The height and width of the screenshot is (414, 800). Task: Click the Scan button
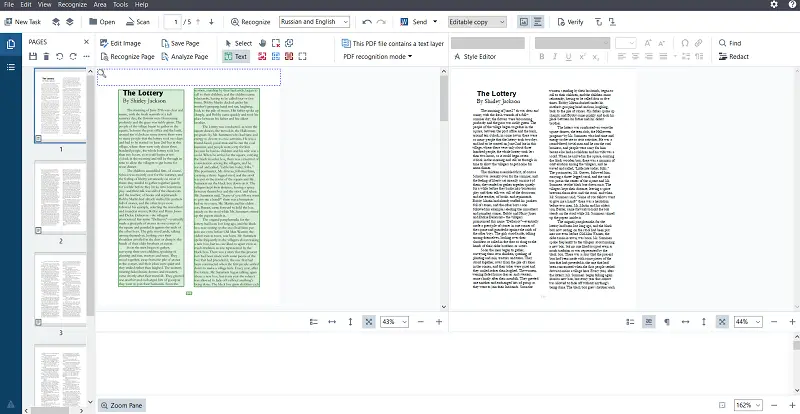tap(138, 22)
